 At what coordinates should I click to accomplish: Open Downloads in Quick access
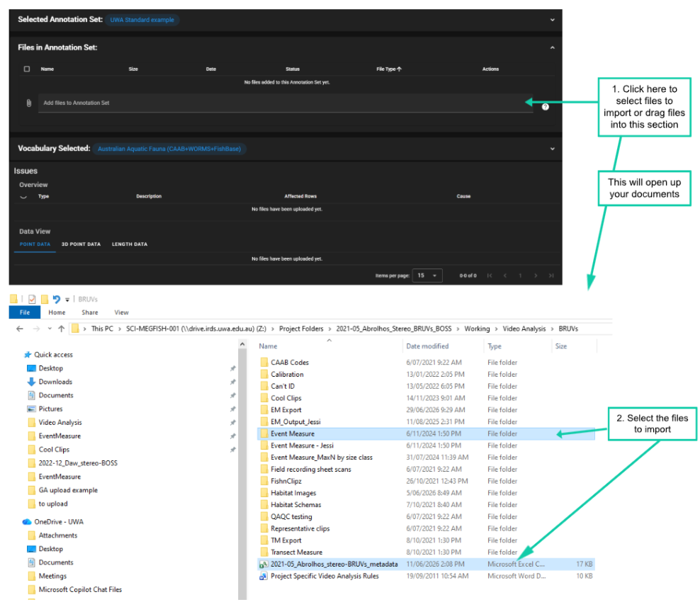tap(55, 382)
